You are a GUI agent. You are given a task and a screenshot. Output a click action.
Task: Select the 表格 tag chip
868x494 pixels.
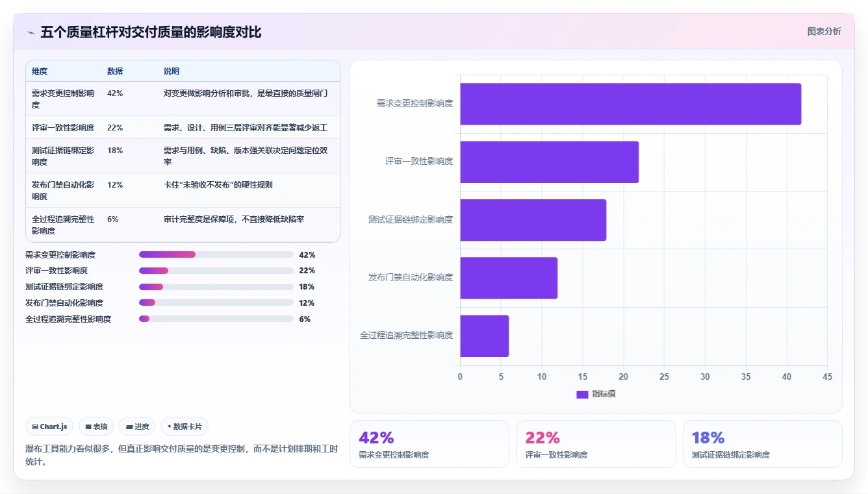(x=96, y=426)
